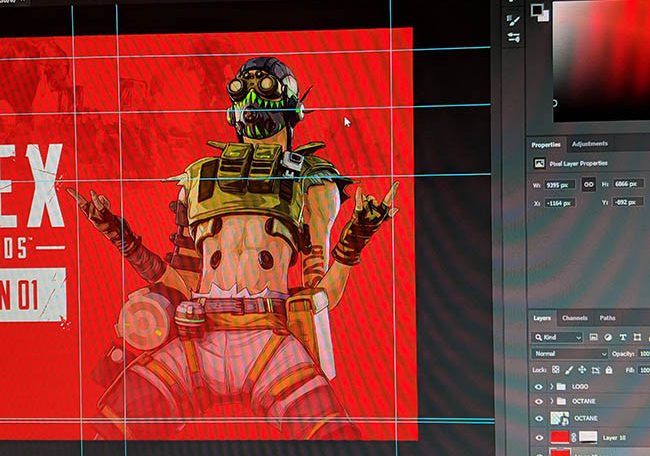Toggle visibility of OCTANE smart object layer
Viewport: 650px width, 456px height.
[538, 419]
